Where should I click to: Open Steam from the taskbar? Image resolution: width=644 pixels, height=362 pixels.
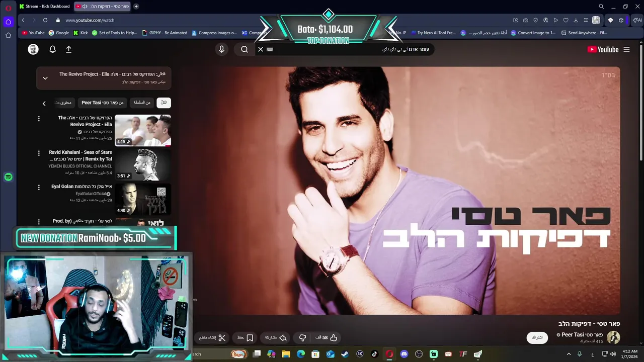(x=345, y=354)
